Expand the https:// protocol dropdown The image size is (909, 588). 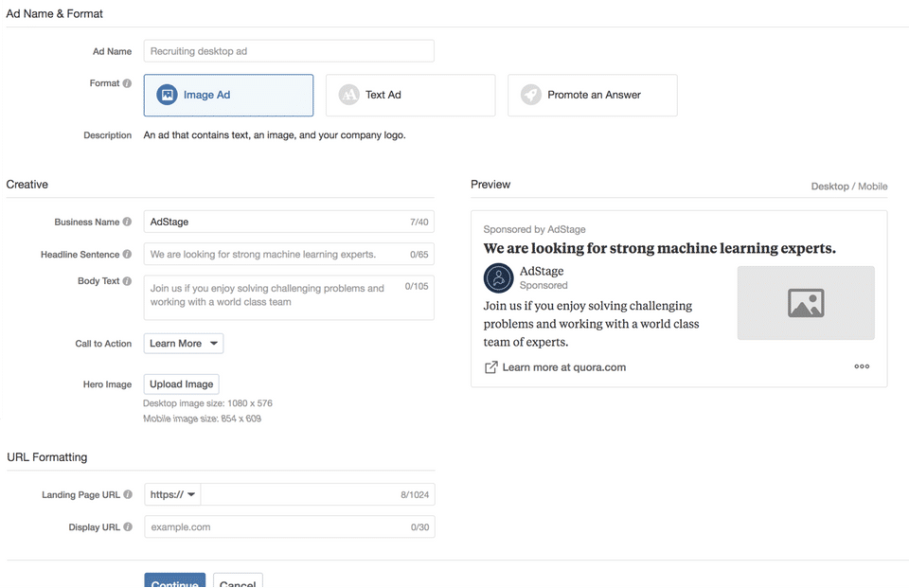(173, 494)
